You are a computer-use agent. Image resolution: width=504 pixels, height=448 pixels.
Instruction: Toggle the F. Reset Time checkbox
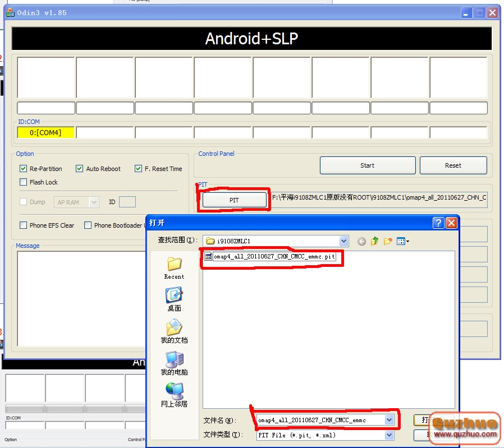tap(138, 169)
